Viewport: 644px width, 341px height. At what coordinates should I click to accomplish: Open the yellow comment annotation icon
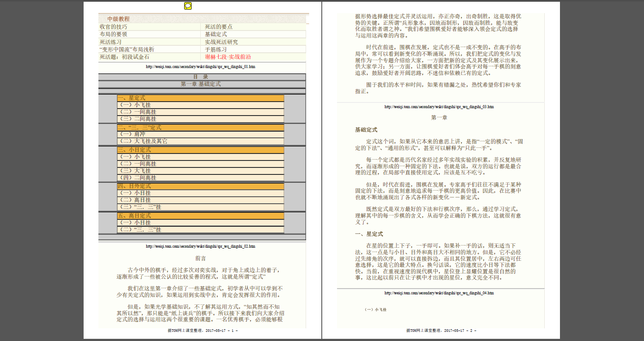(x=188, y=6)
